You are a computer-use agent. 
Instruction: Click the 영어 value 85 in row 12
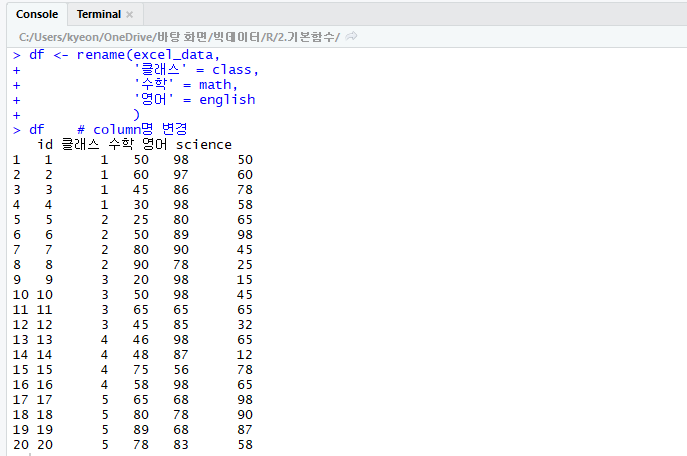[x=181, y=325]
